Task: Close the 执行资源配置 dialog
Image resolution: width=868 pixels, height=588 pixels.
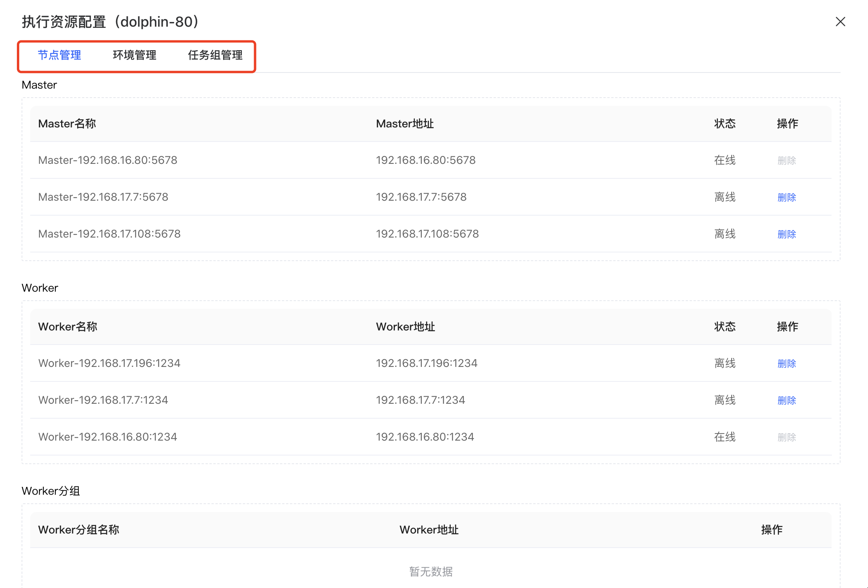Action: pyautogui.click(x=840, y=22)
